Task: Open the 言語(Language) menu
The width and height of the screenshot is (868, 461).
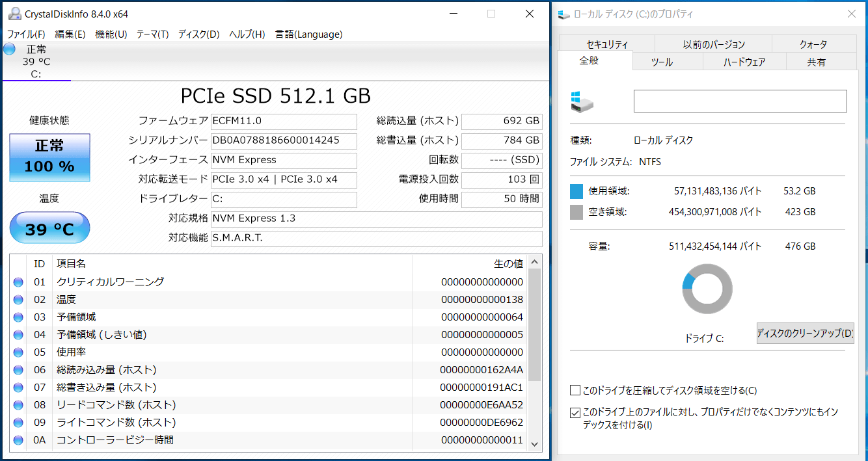Action: point(308,34)
